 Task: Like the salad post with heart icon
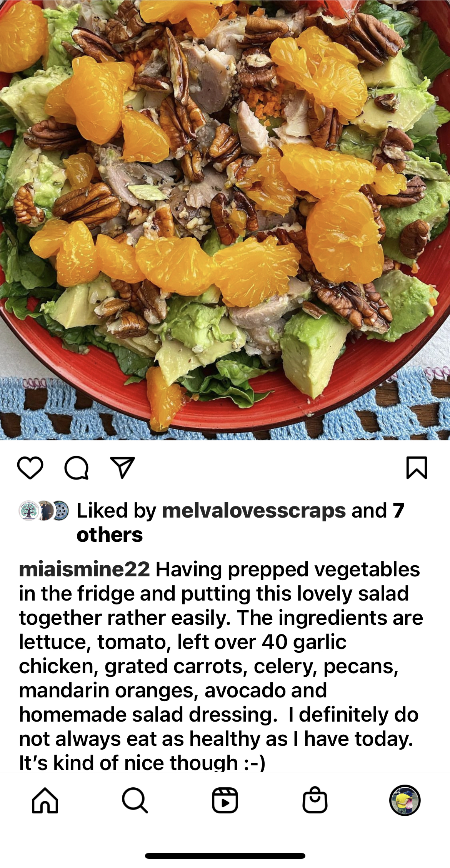[x=30, y=468]
